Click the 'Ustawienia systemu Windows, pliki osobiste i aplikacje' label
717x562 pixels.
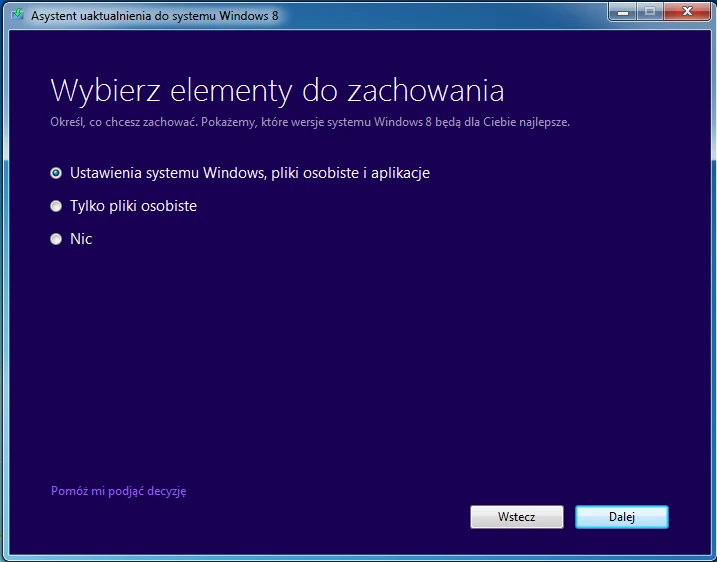pos(250,173)
